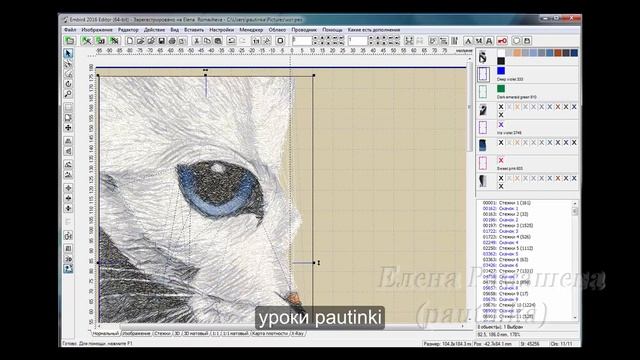Click the copy toolbar icon
The width and height of the screenshot is (640, 360).
coord(207,41)
